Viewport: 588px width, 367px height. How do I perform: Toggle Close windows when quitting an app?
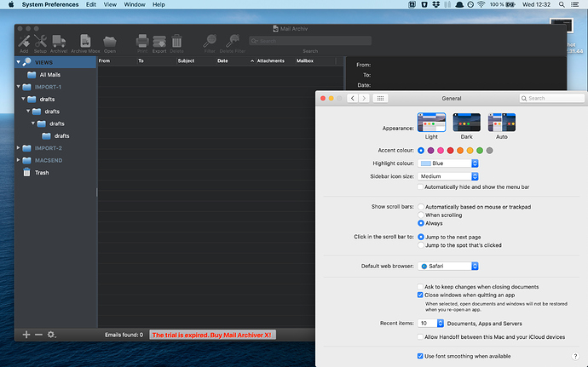pyautogui.click(x=420, y=295)
